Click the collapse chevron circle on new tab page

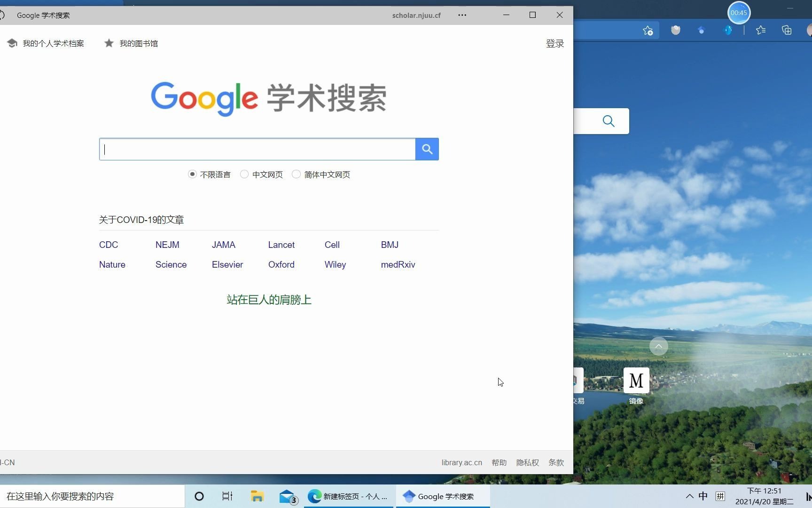point(659,347)
